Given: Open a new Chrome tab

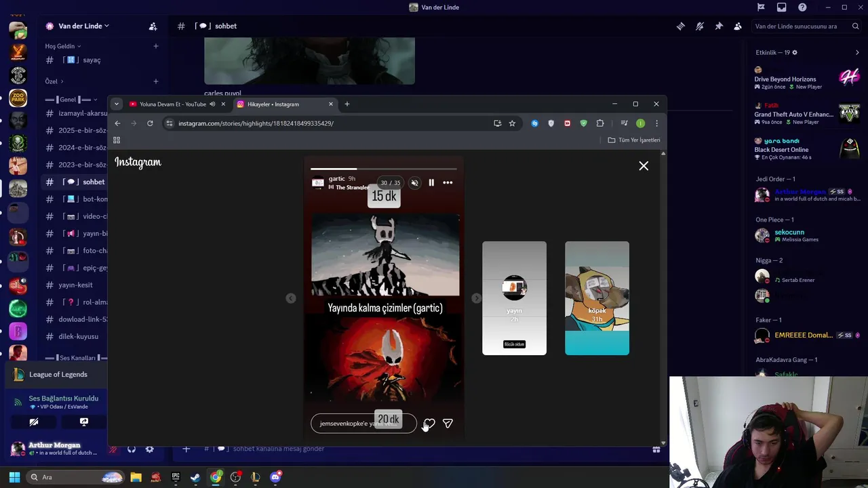Looking at the screenshot, I should [x=347, y=104].
